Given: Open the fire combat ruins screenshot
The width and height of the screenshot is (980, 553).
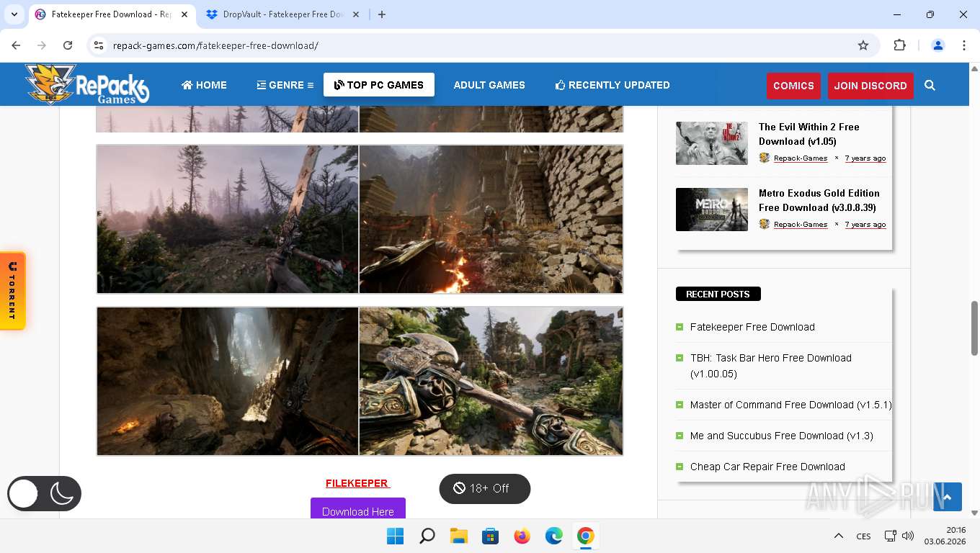Looking at the screenshot, I should click(x=491, y=219).
